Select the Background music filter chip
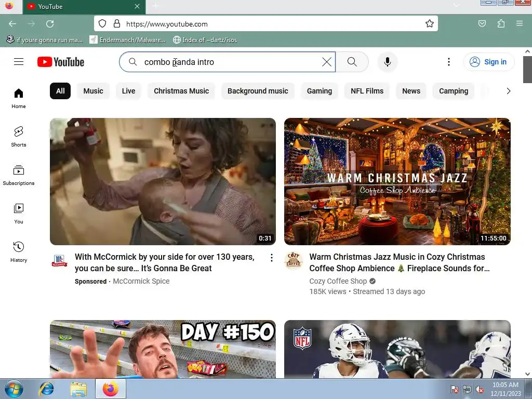Viewport: 532px width, 399px height. (258, 91)
